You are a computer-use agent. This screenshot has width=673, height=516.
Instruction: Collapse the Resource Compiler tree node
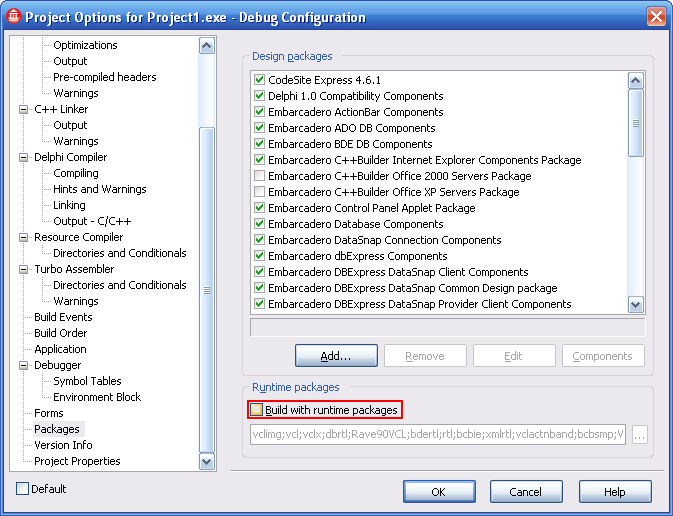[24, 237]
